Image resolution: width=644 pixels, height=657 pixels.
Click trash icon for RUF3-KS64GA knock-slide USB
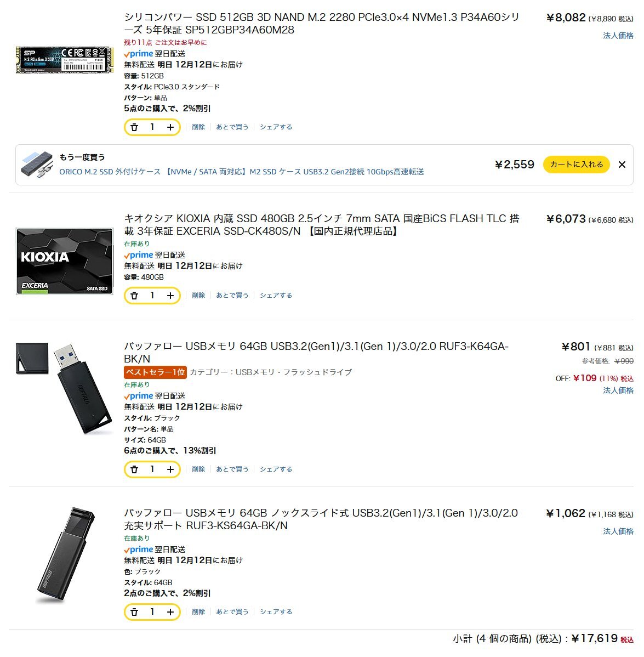(134, 612)
